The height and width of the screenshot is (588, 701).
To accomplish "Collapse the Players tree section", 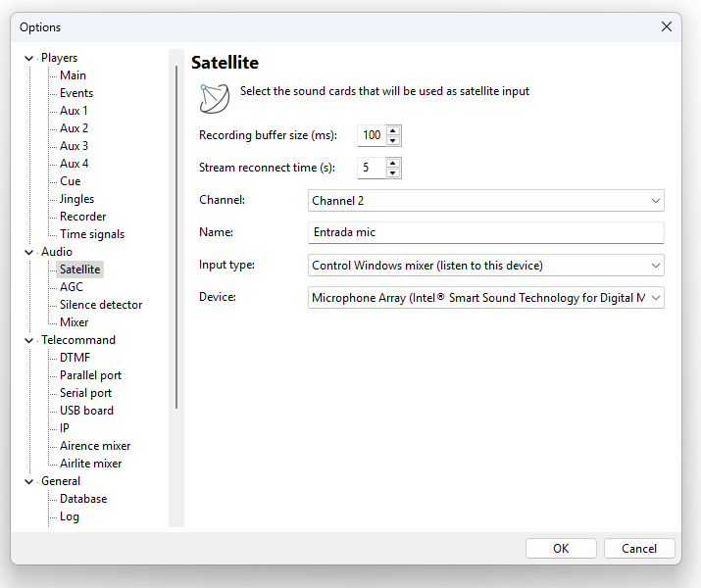I will click(27, 58).
